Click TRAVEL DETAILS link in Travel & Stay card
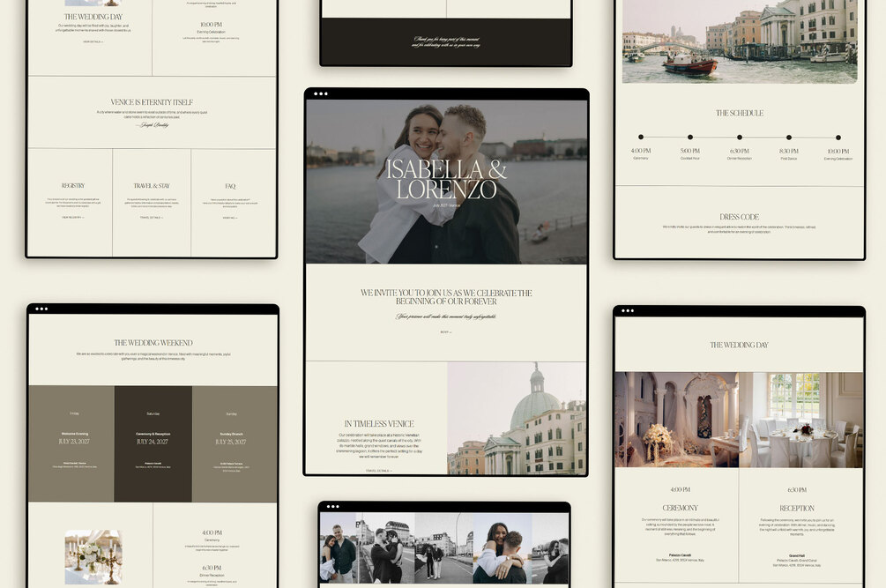 (152, 218)
